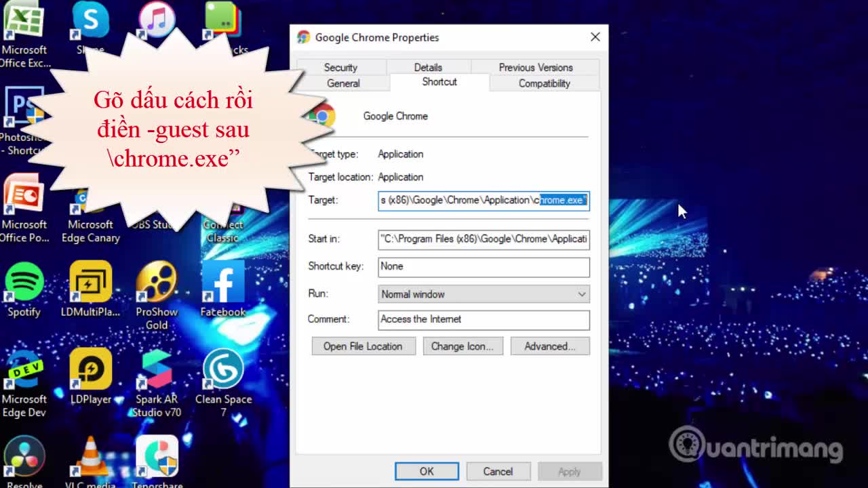Open Spark AR Studio v70 shortcut
Image resolution: width=868 pixels, height=488 pixels.
(157, 384)
